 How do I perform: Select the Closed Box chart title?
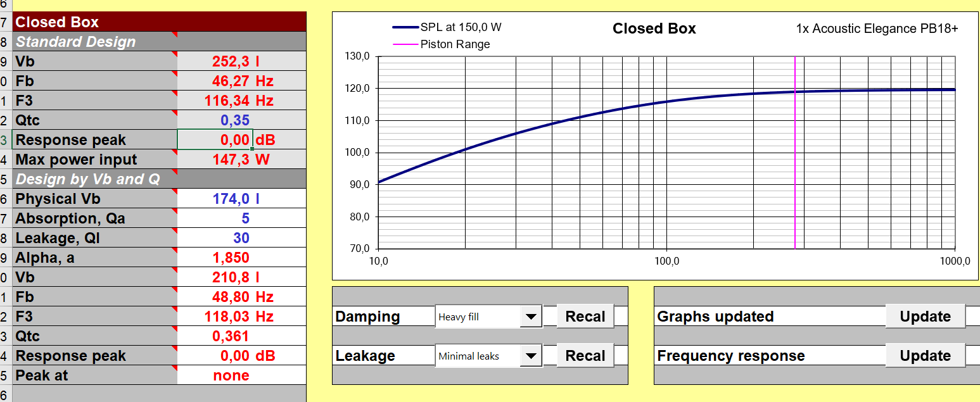(654, 28)
